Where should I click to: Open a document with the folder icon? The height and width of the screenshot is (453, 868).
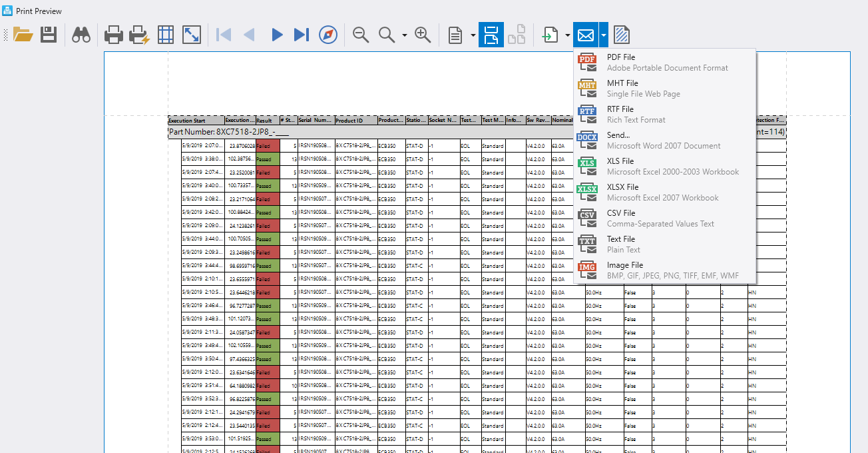pos(23,35)
